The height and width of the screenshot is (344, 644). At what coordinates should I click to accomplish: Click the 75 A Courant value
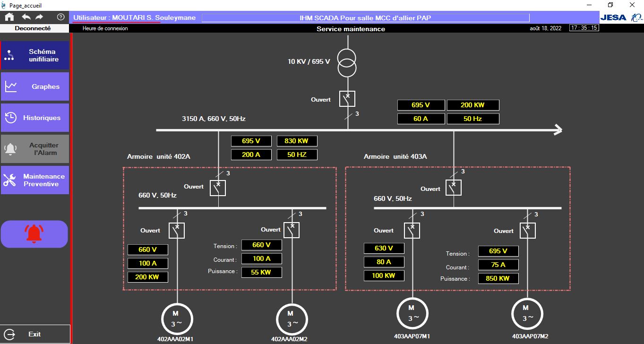(498, 265)
